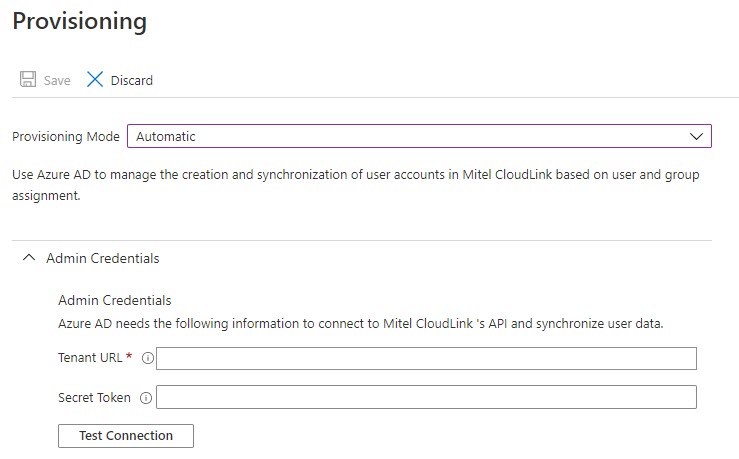Click the Azure AD user accounts description text
The image size is (739, 459).
(356, 185)
